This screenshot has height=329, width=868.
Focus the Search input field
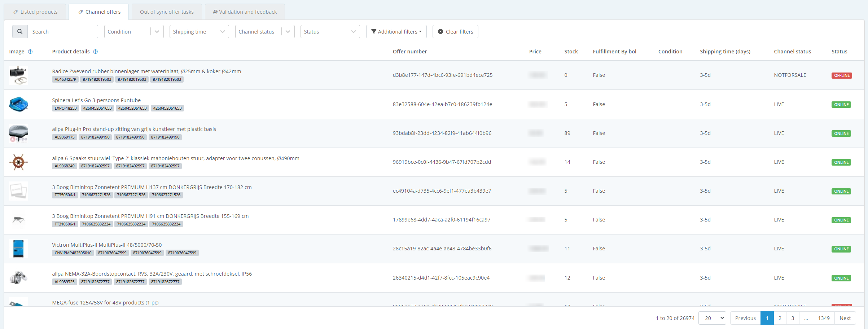coord(63,32)
